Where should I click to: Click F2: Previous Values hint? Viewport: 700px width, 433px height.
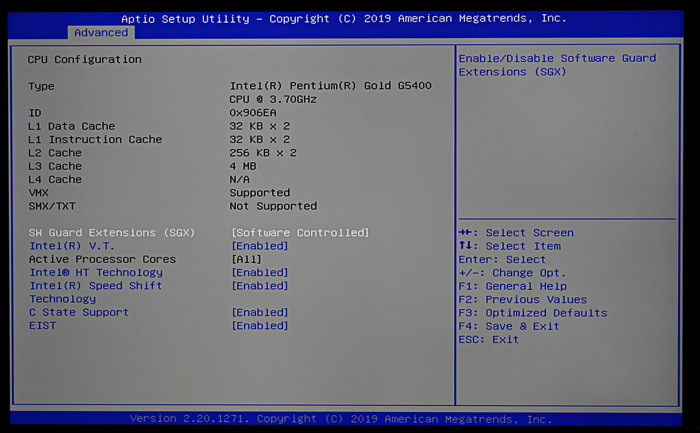point(523,300)
